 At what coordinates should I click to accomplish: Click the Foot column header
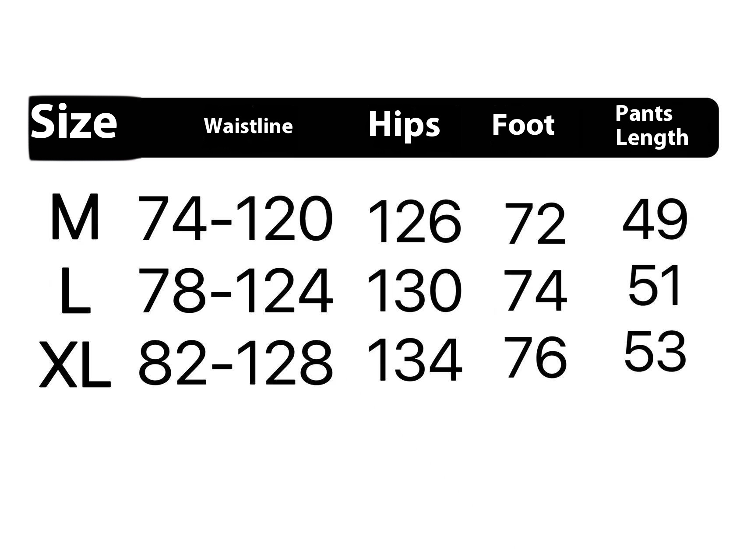[523, 125]
